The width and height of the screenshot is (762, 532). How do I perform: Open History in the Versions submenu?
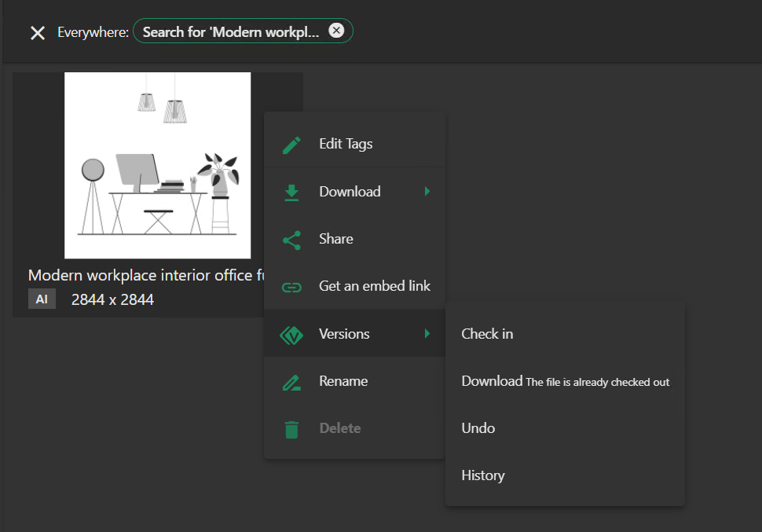482,475
